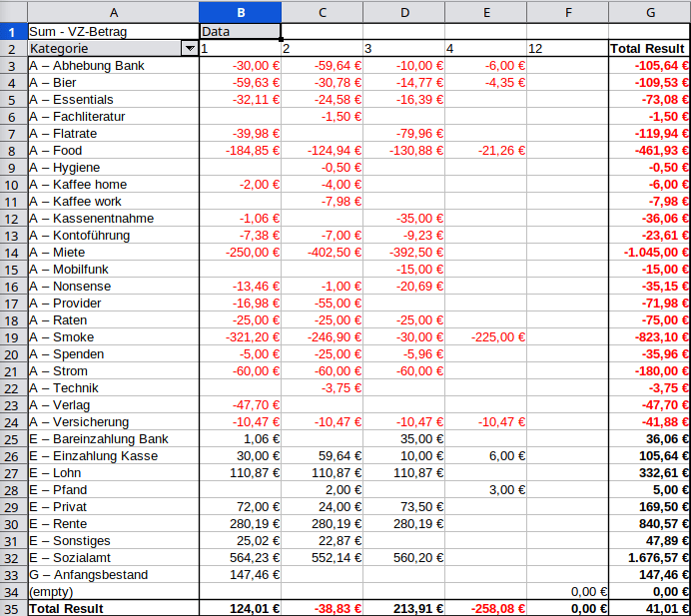Click row 14 header
The width and height of the screenshot is (691, 616).
click(13, 252)
